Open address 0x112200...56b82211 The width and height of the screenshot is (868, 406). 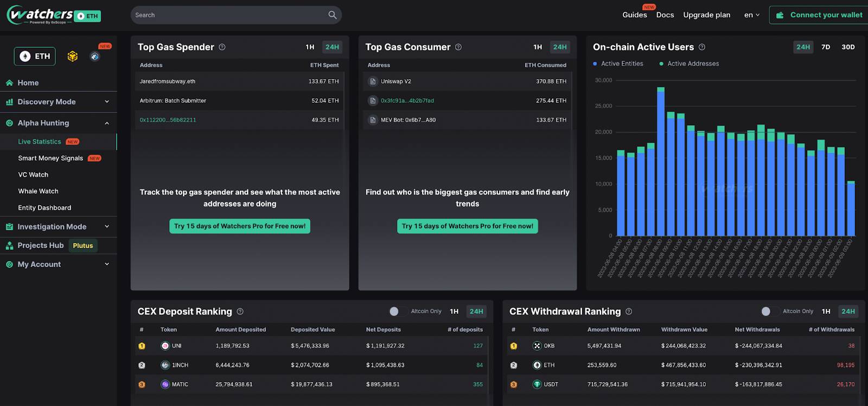(168, 120)
